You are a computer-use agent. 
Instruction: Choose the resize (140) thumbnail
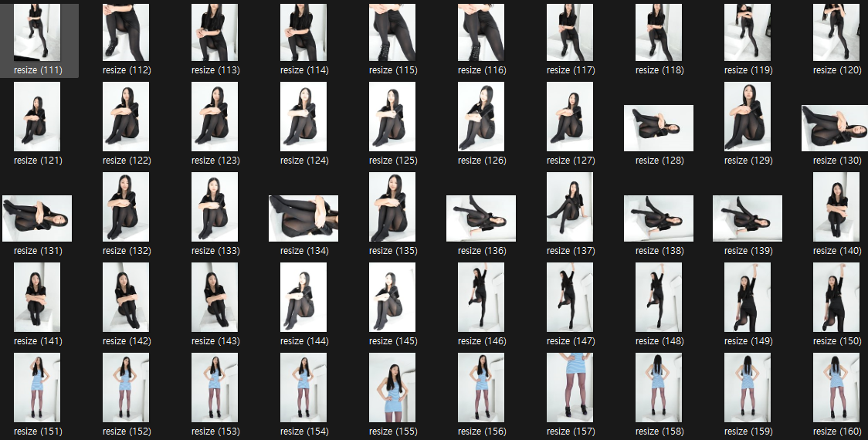(x=836, y=206)
